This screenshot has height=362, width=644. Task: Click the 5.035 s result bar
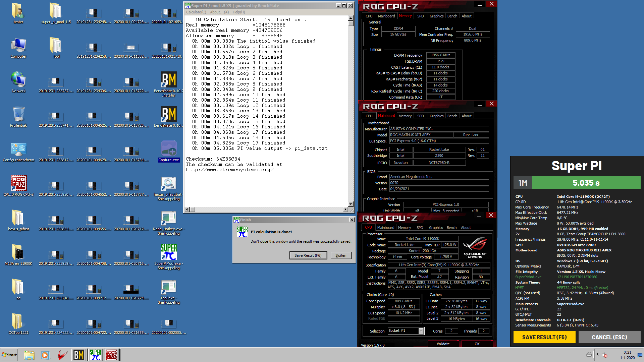coord(586,183)
